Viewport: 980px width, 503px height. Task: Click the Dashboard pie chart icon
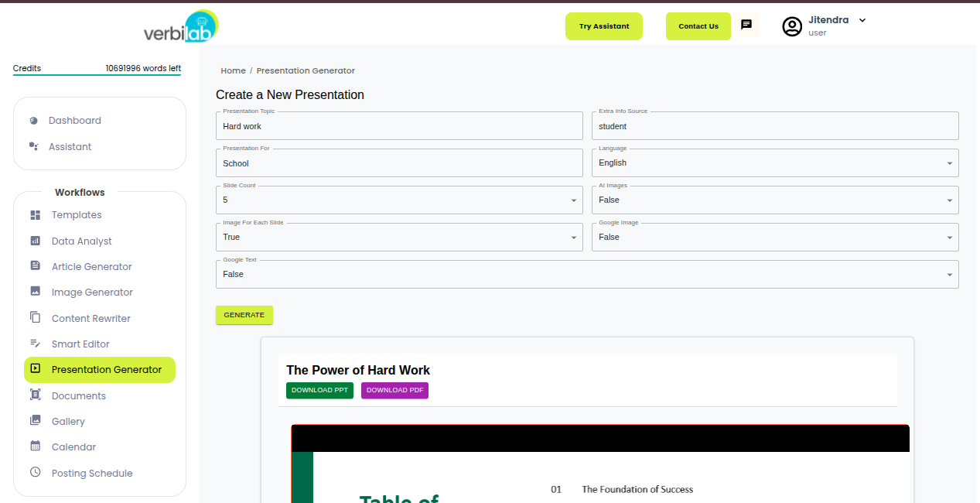pos(34,121)
